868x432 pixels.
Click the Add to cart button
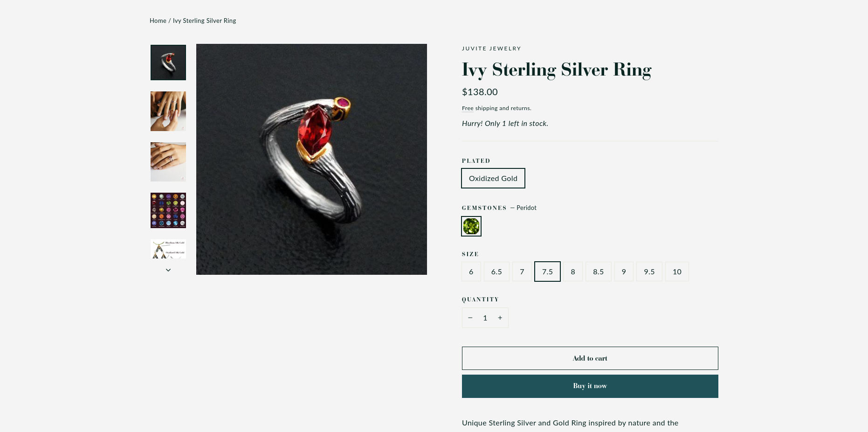[x=590, y=358]
